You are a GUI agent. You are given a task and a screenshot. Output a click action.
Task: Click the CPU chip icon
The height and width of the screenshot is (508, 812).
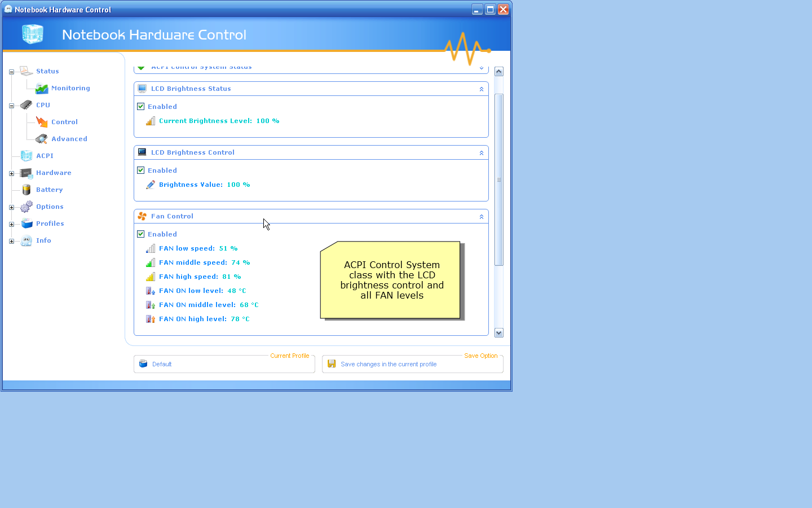click(x=27, y=105)
